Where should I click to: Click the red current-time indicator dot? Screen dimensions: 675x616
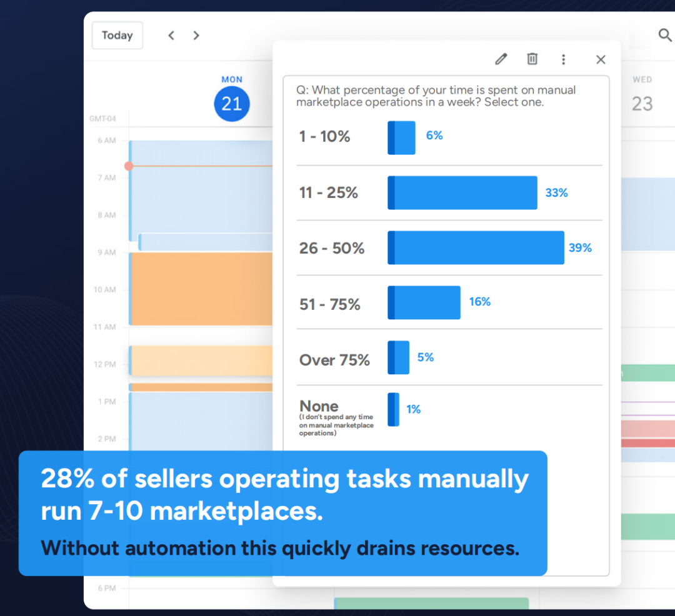coord(129,166)
